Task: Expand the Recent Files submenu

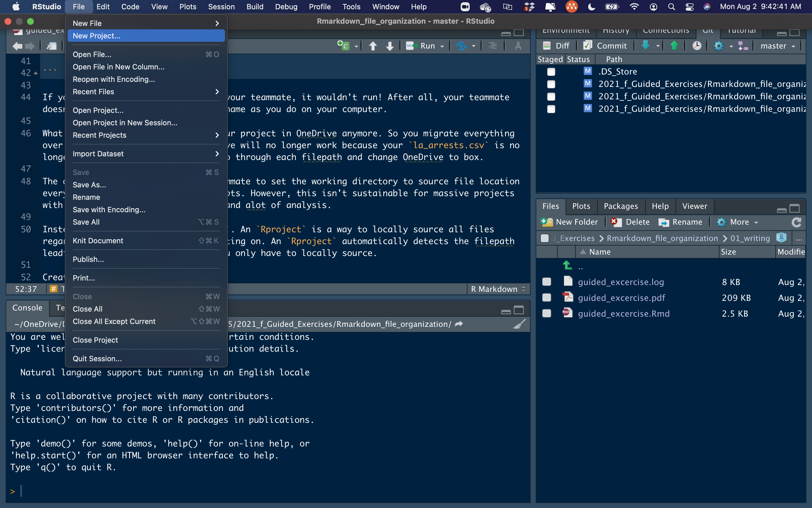Action: click(x=146, y=92)
